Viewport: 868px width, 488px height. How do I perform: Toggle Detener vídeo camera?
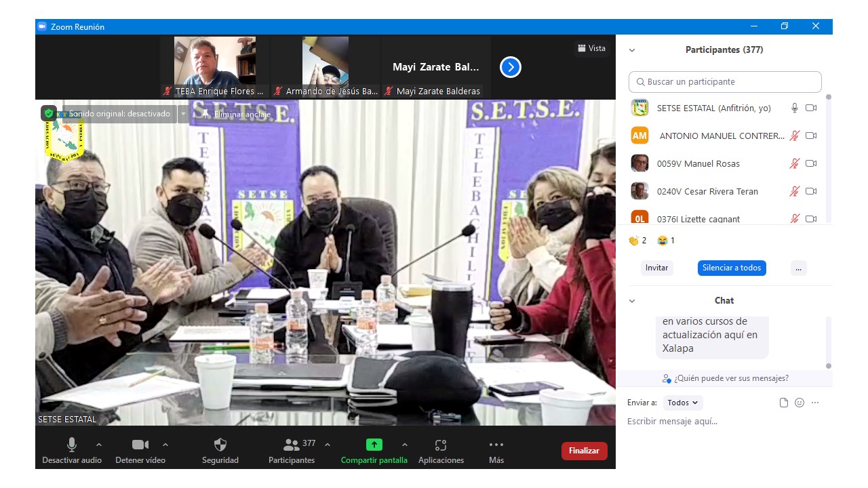[140, 445]
